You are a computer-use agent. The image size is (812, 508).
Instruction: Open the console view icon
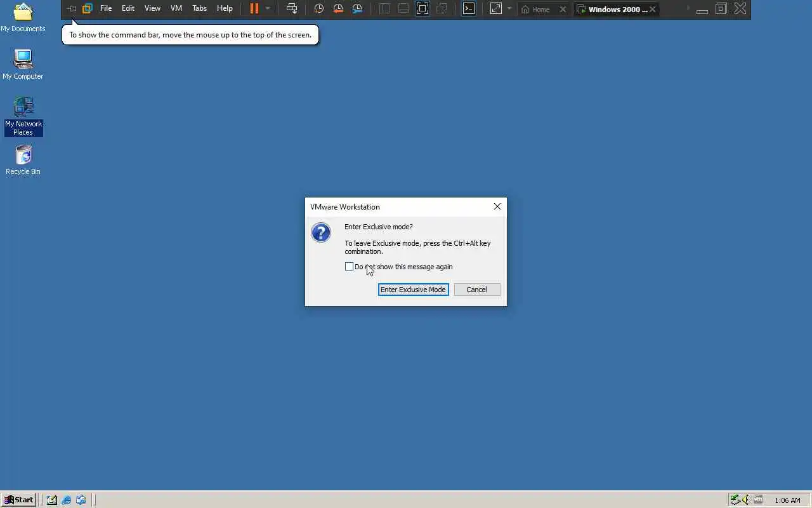tap(469, 9)
